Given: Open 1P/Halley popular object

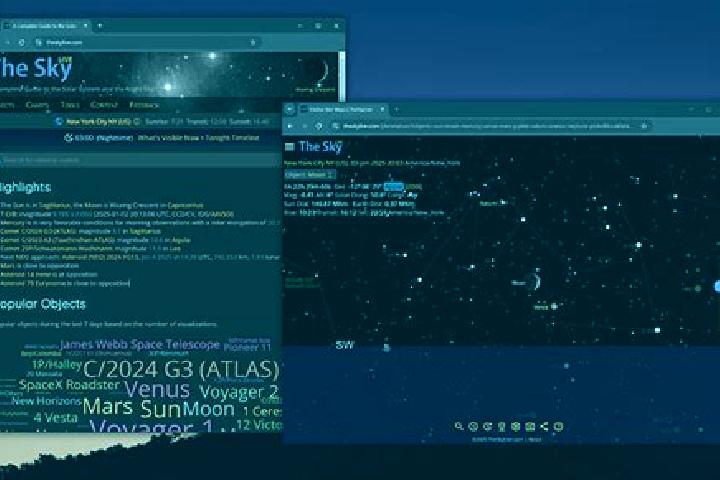Looking at the screenshot, I should click(x=56, y=365).
